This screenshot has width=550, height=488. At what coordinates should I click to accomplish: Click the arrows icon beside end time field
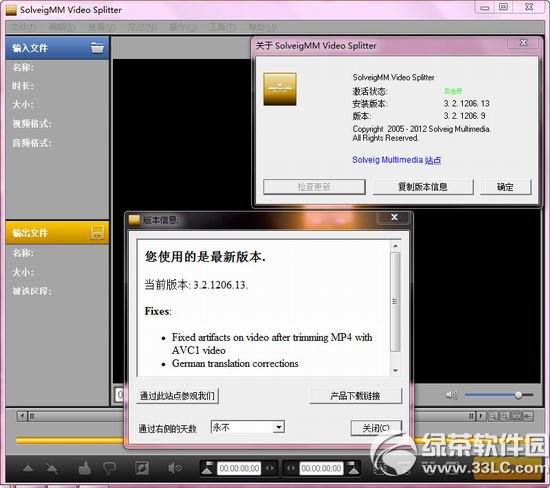tap(291, 468)
